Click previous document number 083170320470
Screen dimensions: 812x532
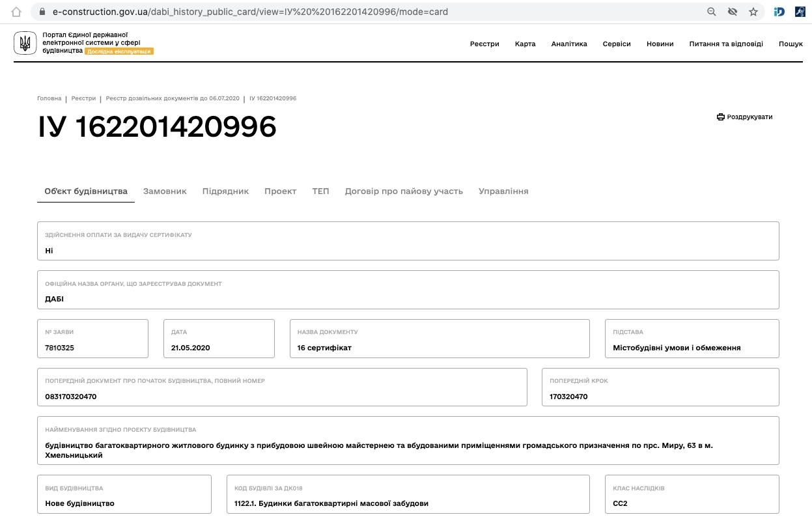[x=71, y=397]
